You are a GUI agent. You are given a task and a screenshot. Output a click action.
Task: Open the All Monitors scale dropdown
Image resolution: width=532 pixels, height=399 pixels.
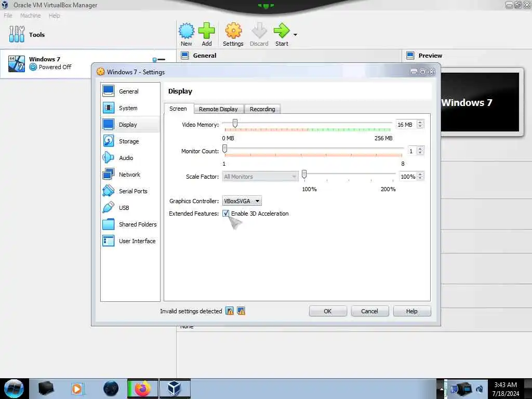pos(260,177)
